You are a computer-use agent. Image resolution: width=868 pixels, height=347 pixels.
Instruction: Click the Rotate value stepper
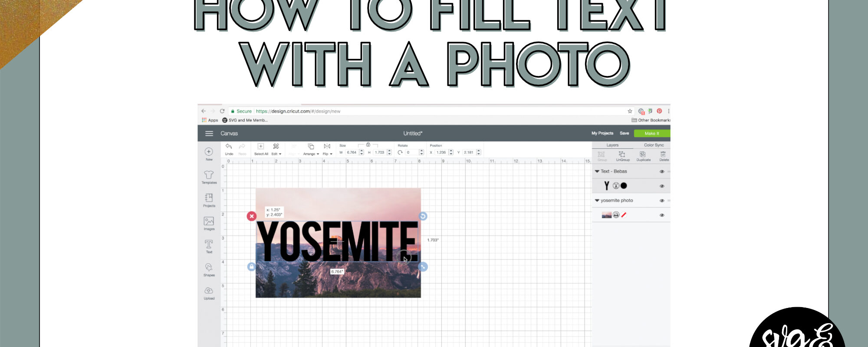(x=421, y=152)
